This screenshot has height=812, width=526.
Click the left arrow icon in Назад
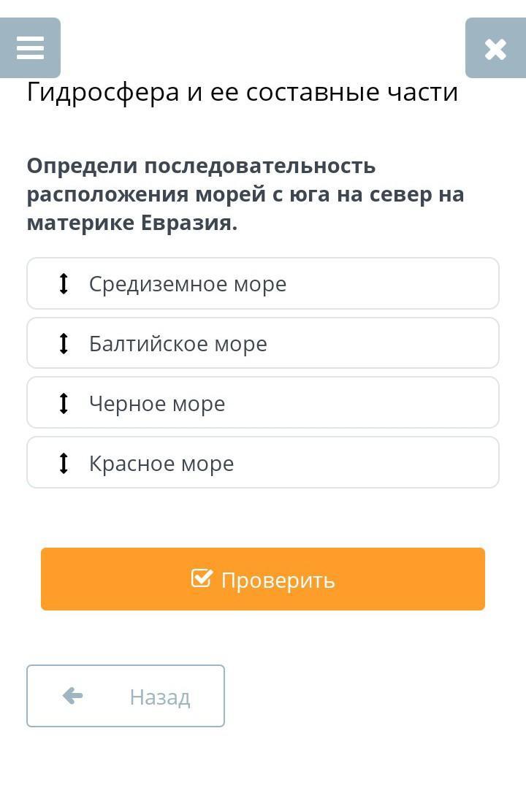point(72,695)
